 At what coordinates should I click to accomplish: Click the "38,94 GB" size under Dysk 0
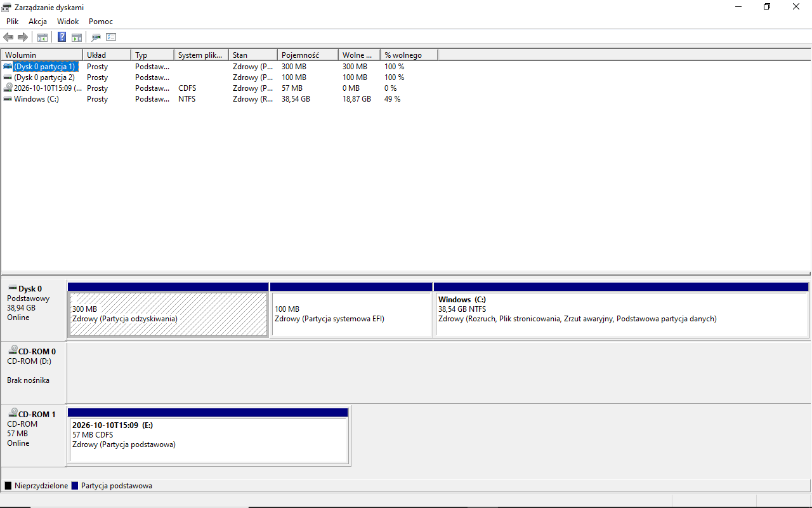[x=21, y=308]
